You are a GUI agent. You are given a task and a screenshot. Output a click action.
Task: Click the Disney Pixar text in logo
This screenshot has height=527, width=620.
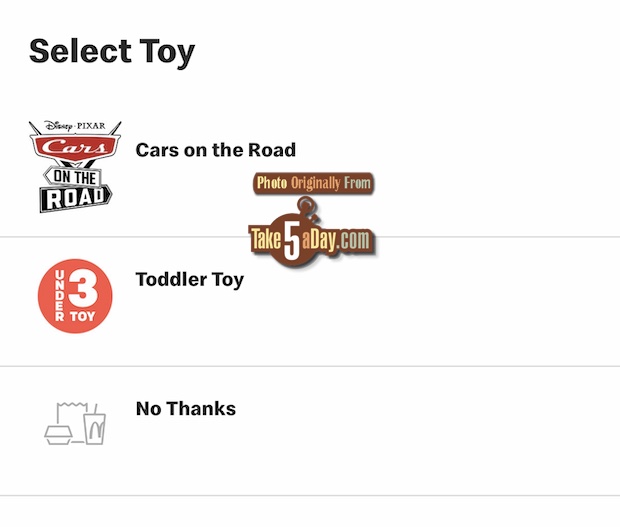75,126
